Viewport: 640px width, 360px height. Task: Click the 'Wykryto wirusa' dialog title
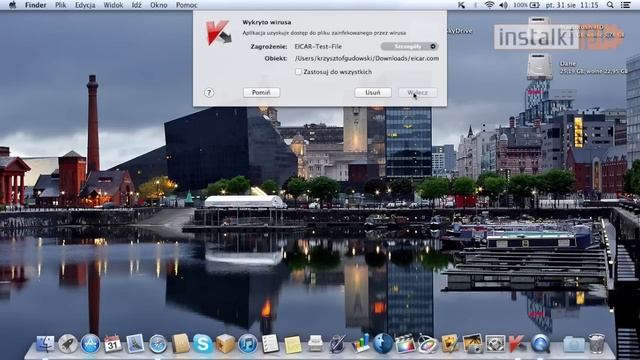point(267,22)
